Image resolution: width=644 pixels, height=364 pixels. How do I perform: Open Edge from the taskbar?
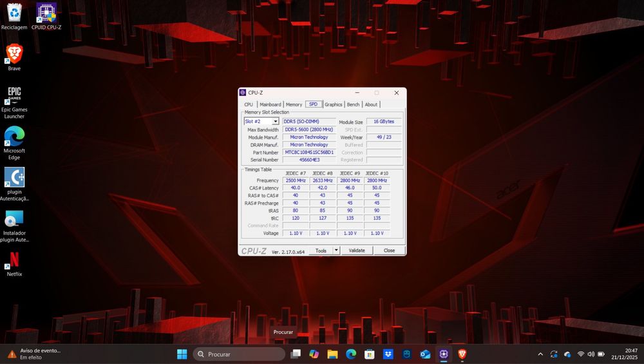click(x=351, y=354)
